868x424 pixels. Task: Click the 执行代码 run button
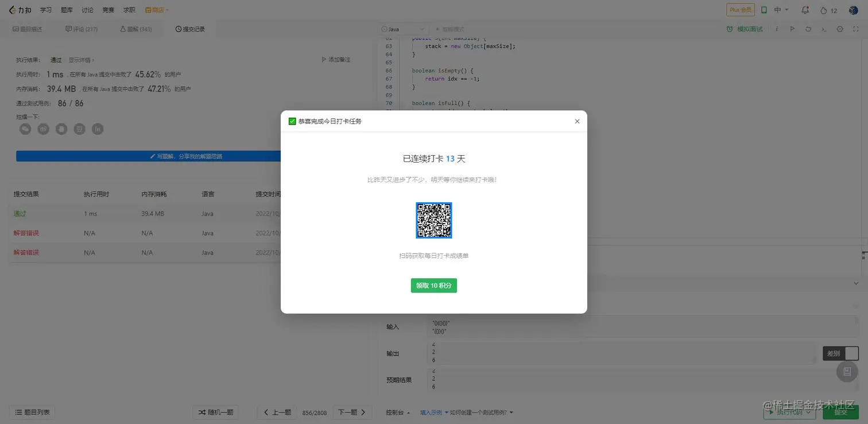(x=789, y=412)
